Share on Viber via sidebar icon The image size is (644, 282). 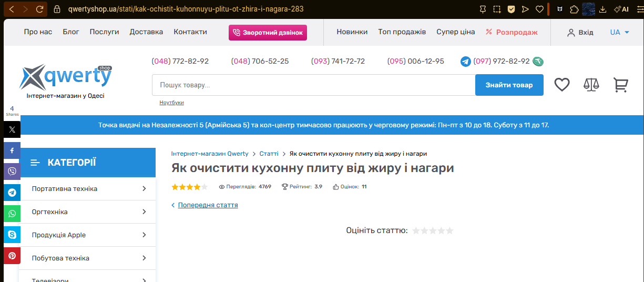click(x=12, y=172)
